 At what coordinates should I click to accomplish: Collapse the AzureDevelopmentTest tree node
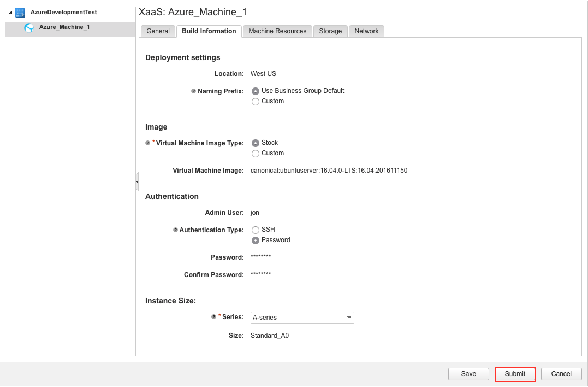(x=10, y=13)
